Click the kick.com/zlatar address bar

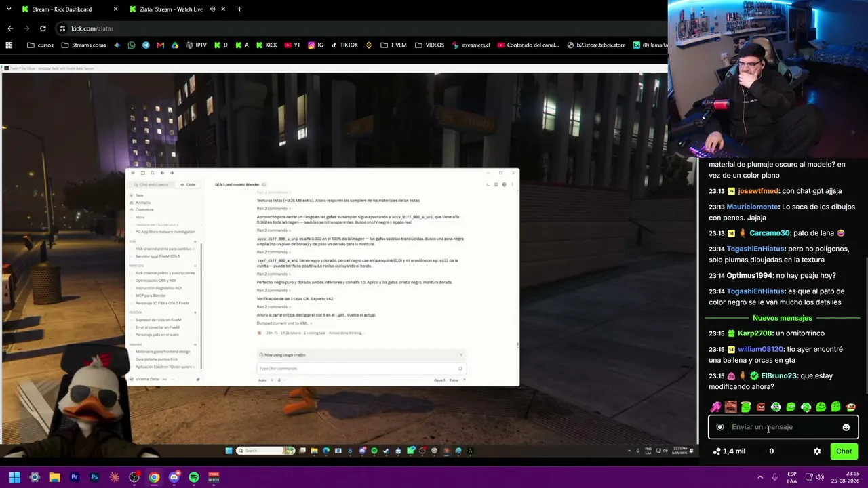[x=359, y=28]
